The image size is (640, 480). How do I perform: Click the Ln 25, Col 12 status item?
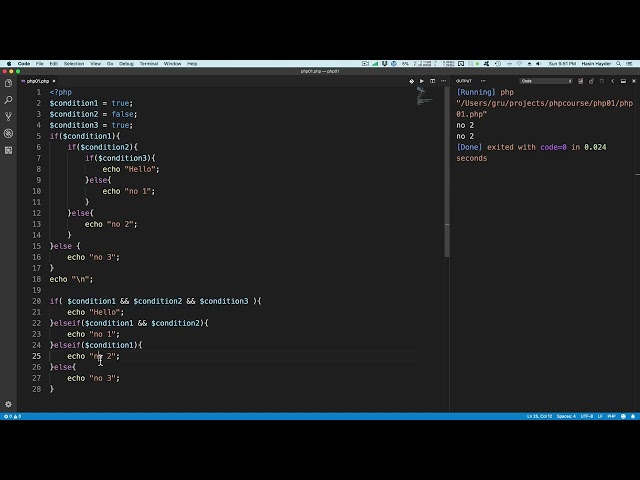click(x=539, y=416)
